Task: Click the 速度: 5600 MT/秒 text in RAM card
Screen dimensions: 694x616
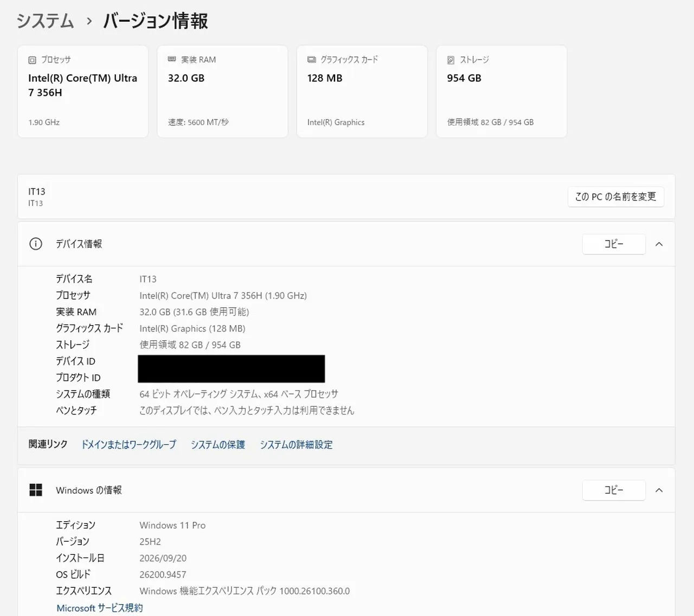Action: pyautogui.click(x=198, y=122)
